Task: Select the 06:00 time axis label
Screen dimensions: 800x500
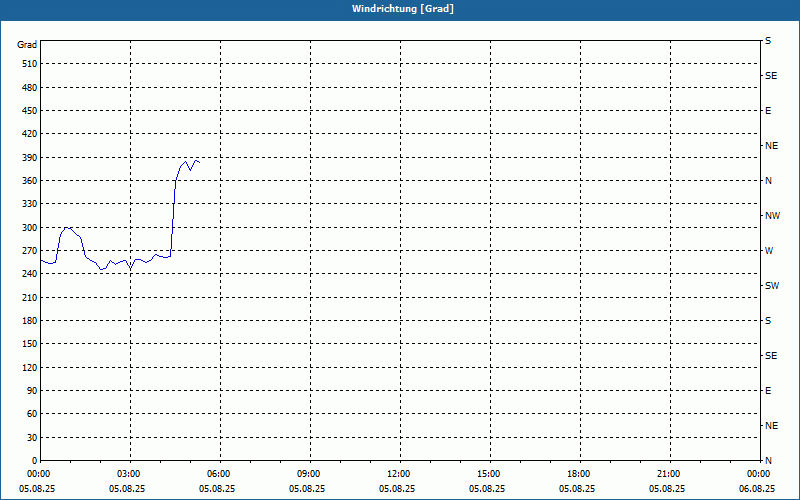Action: pos(219,474)
